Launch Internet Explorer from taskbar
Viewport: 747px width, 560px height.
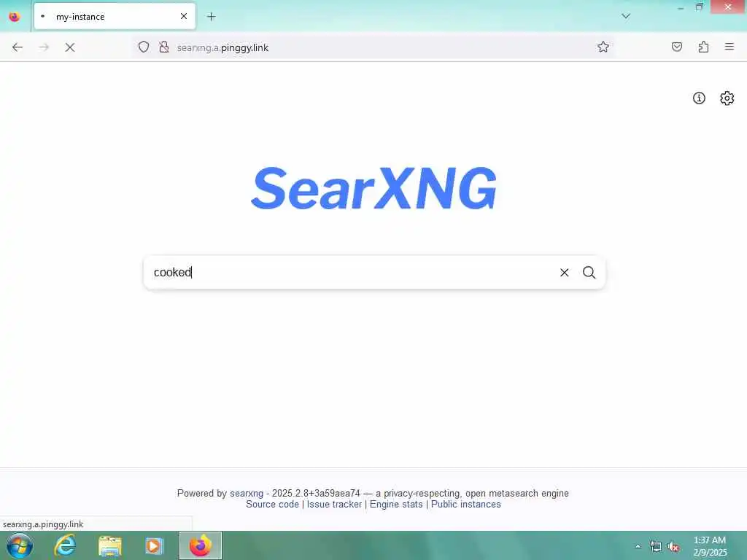[65, 545]
